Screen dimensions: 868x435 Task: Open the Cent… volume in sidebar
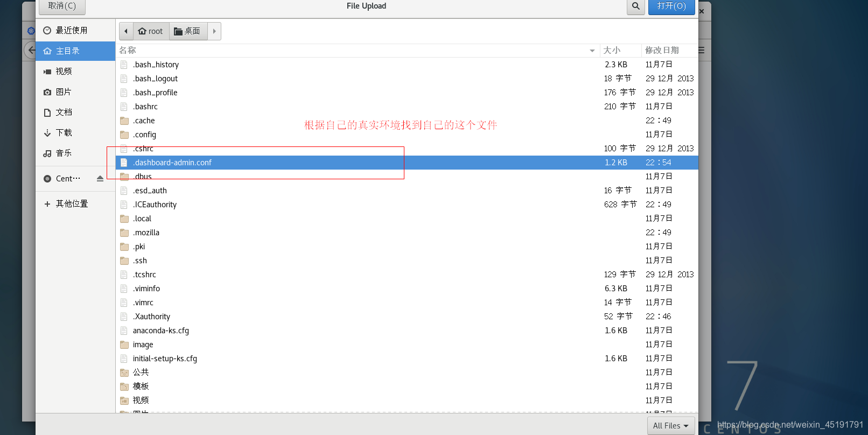pos(68,178)
